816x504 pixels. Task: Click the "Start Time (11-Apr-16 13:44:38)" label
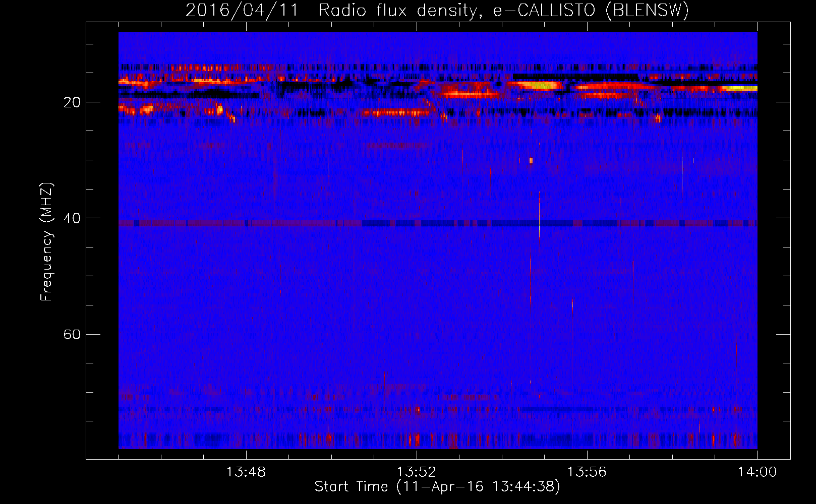tap(437, 487)
